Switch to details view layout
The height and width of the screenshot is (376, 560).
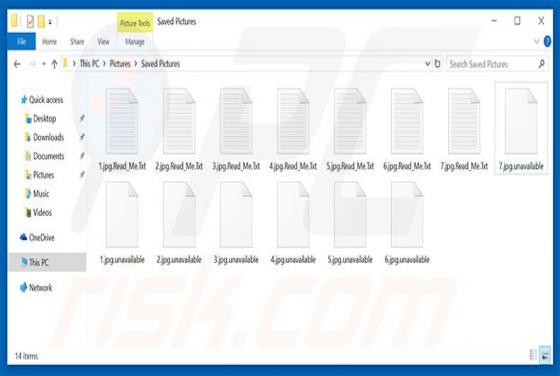[x=533, y=355]
